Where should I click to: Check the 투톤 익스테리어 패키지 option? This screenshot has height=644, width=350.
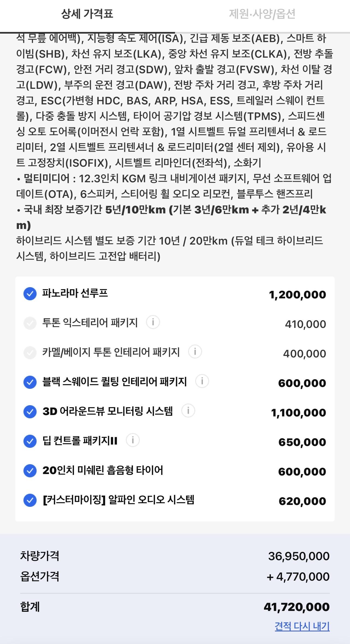(x=30, y=324)
